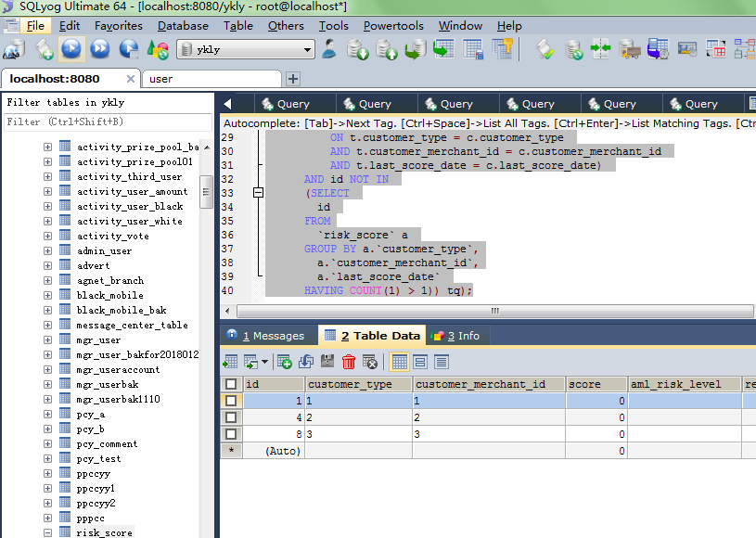Click save changes floppy icon
The image size is (756, 538).
[327, 361]
